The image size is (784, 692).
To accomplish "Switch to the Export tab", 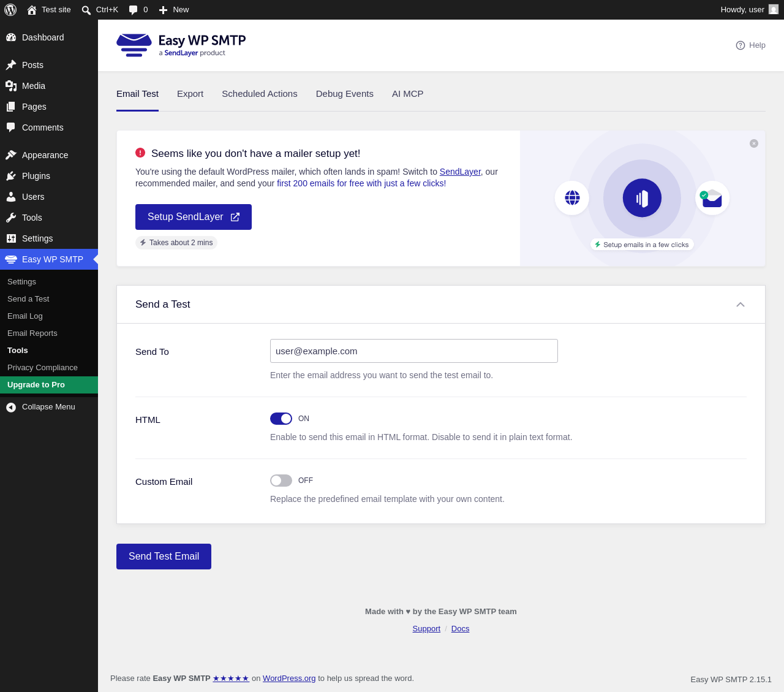I will (190, 94).
